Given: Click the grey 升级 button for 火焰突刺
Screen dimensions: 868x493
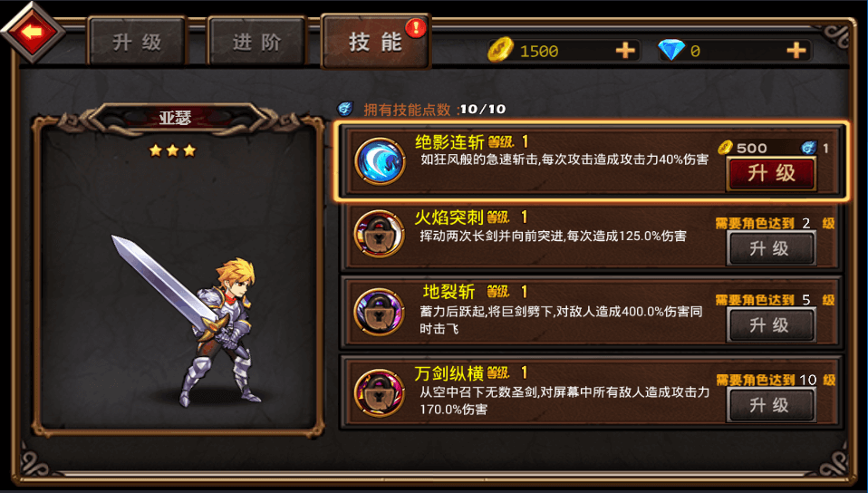Looking at the screenshot, I should pyautogui.click(x=771, y=248).
